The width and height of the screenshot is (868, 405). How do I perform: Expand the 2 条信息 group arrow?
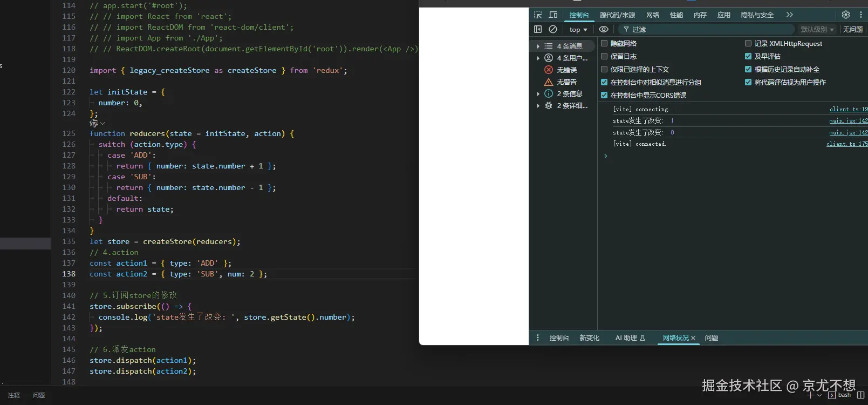[538, 94]
